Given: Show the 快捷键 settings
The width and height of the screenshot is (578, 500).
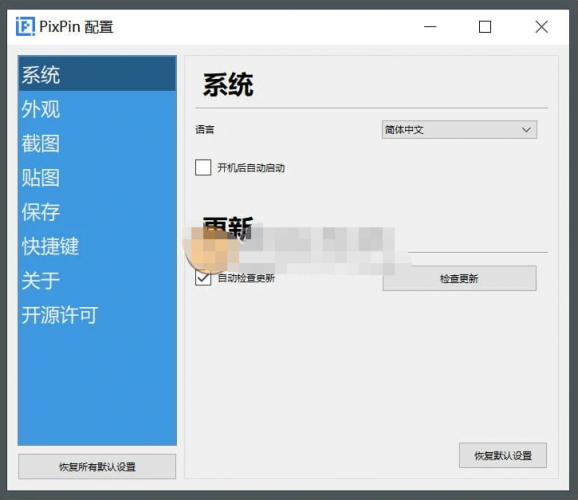Looking at the screenshot, I should click(x=97, y=246).
